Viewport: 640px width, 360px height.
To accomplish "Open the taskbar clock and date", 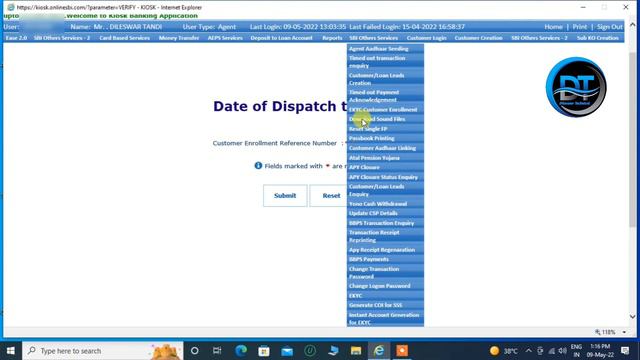I will tap(600, 351).
